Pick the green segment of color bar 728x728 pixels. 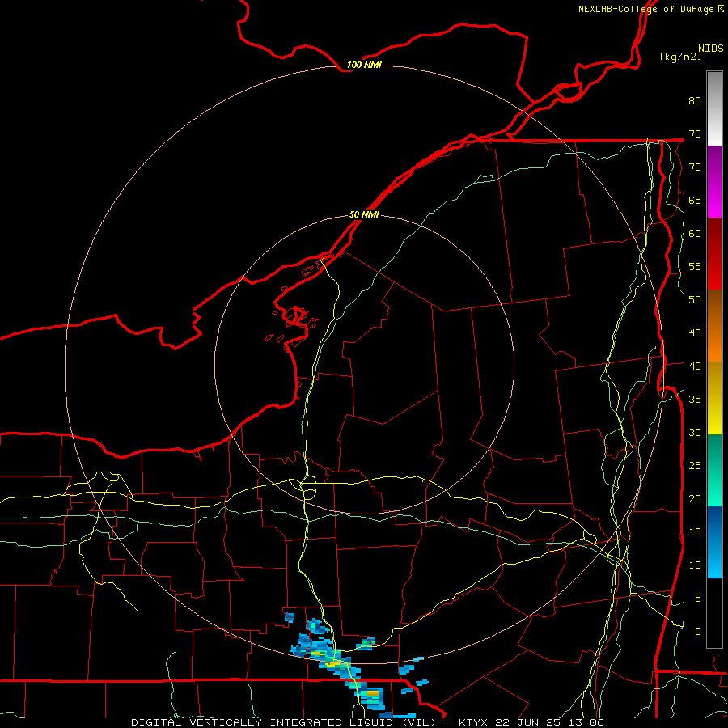coord(714,470)
